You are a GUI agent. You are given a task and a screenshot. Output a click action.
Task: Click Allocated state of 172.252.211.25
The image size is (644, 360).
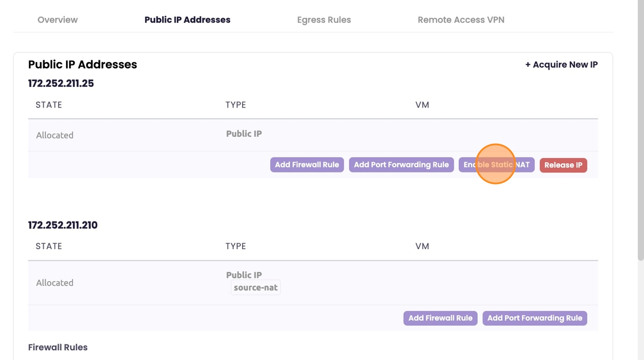pos(55,135)
